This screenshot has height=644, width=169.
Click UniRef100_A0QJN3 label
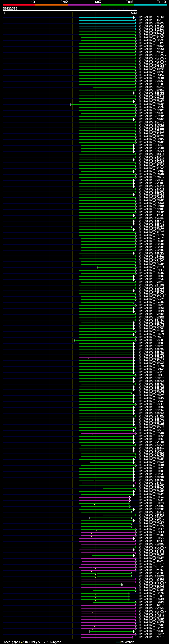click(152, 620)
